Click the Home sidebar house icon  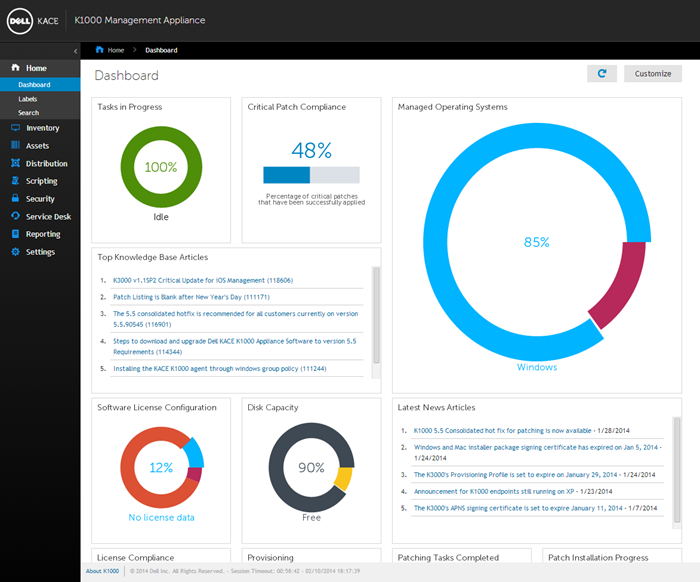(x=16, y=67)
